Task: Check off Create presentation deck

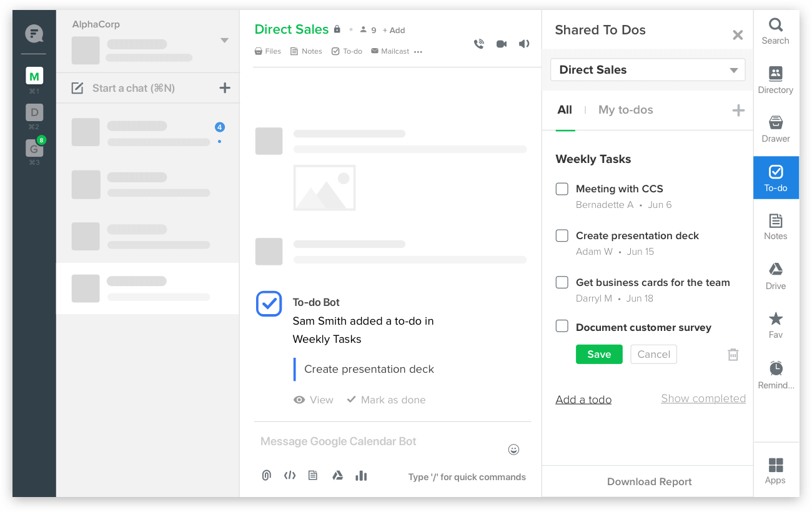Action: pos(562,235)
